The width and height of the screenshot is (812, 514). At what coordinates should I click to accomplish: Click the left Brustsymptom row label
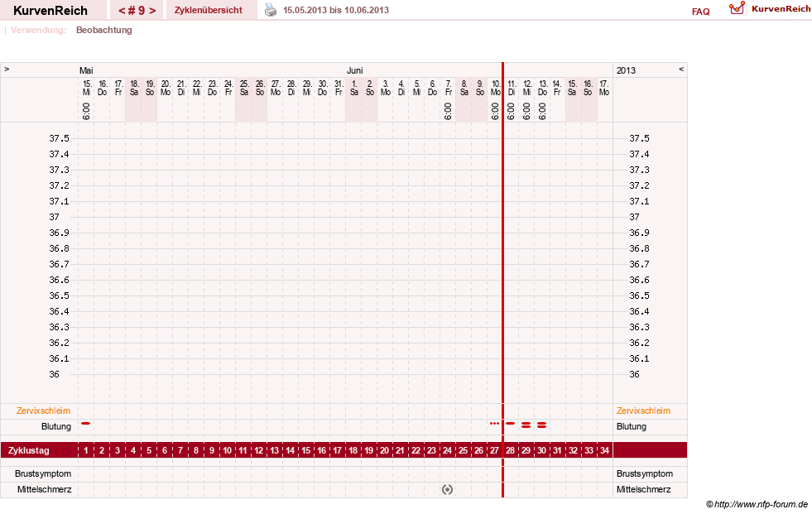pyautogui.click(x=43, y=473)
